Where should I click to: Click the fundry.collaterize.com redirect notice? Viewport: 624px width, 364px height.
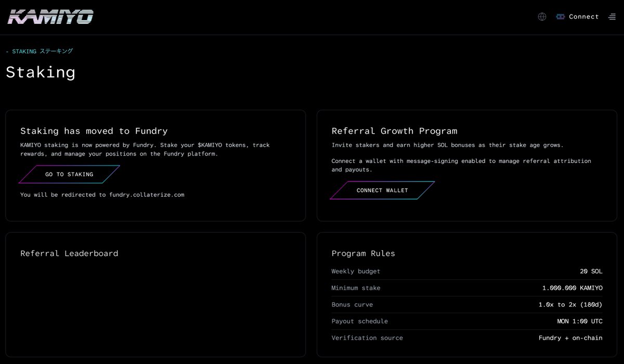pyautogui.click(x=102, y=195)
